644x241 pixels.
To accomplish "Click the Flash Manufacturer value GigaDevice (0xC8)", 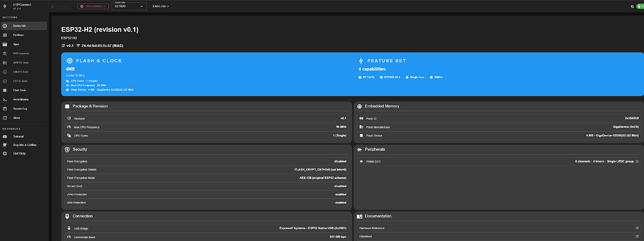I will pos(626,127).
